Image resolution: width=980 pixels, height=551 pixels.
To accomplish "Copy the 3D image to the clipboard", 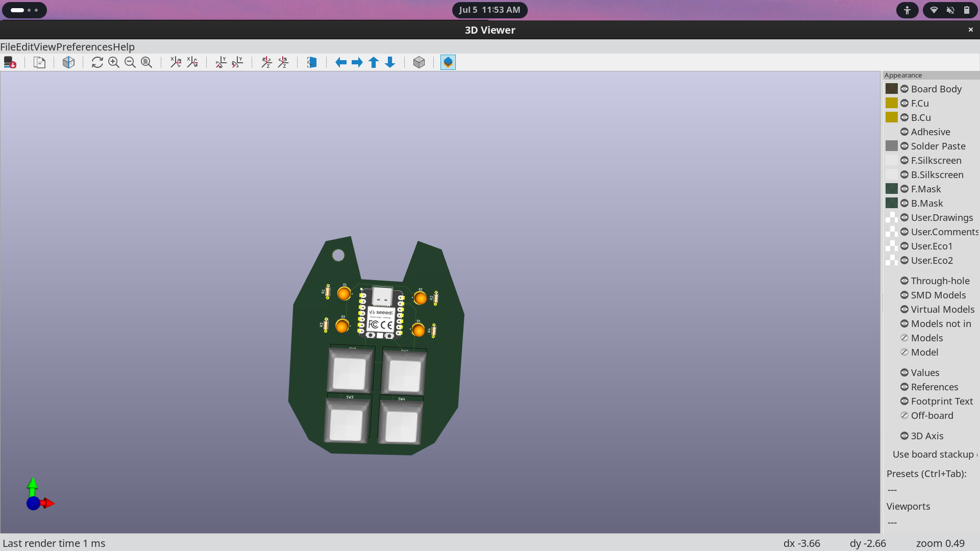I will tap(39, 62).
